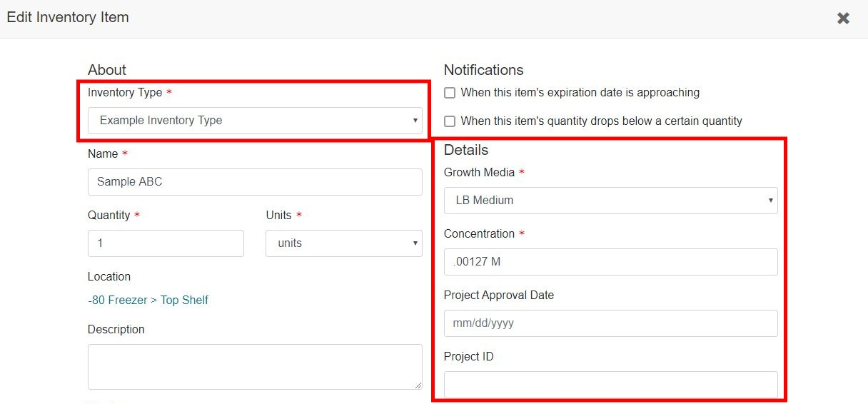This screenshot has width=868, height=404.
Task: Select the Concentration input field
Action: pyautogui.click(x=610, y=262)
